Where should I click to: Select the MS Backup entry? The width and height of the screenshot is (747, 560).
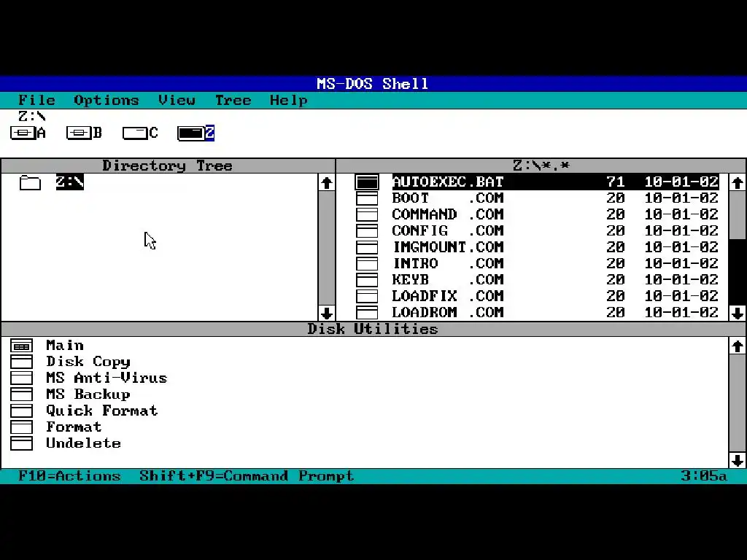(x=88, y=394)
